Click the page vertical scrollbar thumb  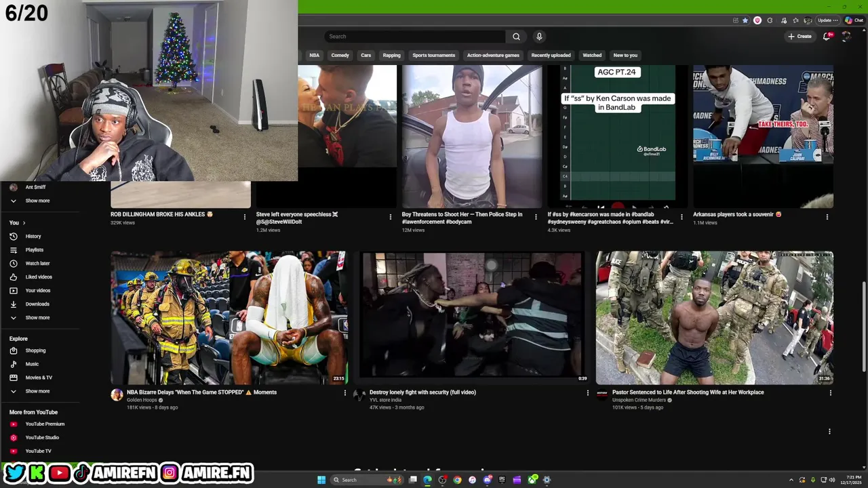[x=863, y=327]
